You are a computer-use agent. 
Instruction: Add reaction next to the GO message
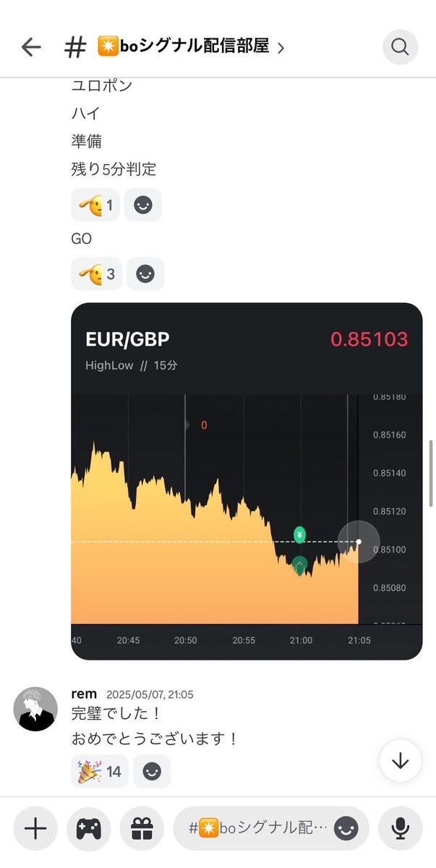point(145,274)
